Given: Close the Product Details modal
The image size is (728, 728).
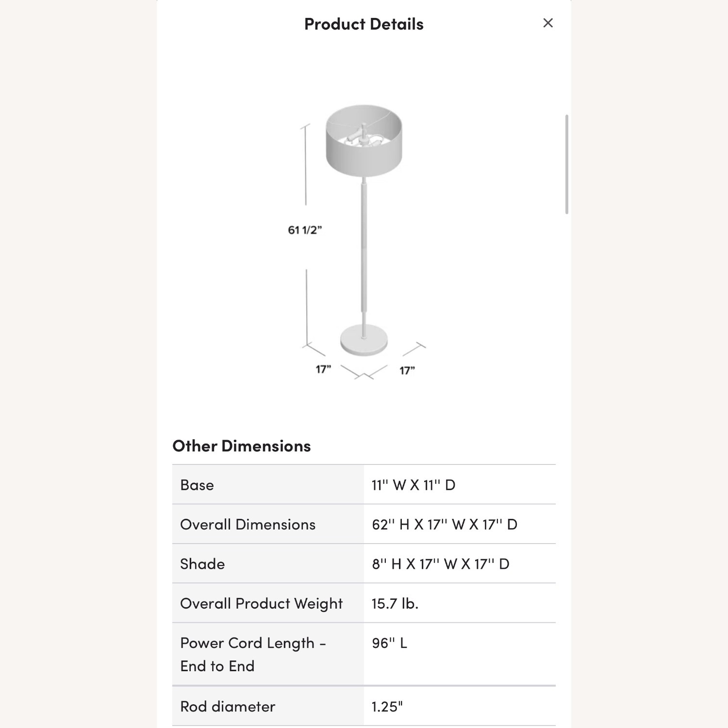Looking at the screenshot, I should [x=548, y=22].
